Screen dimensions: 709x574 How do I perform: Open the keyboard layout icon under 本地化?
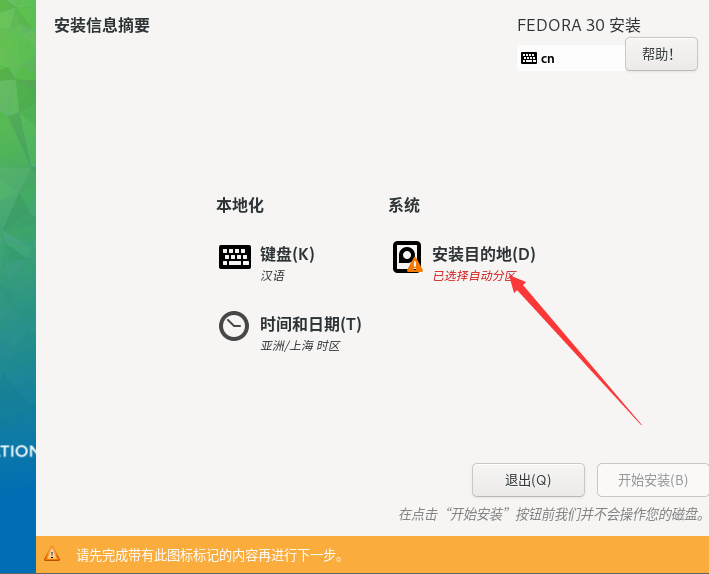[x=235, y=257]
